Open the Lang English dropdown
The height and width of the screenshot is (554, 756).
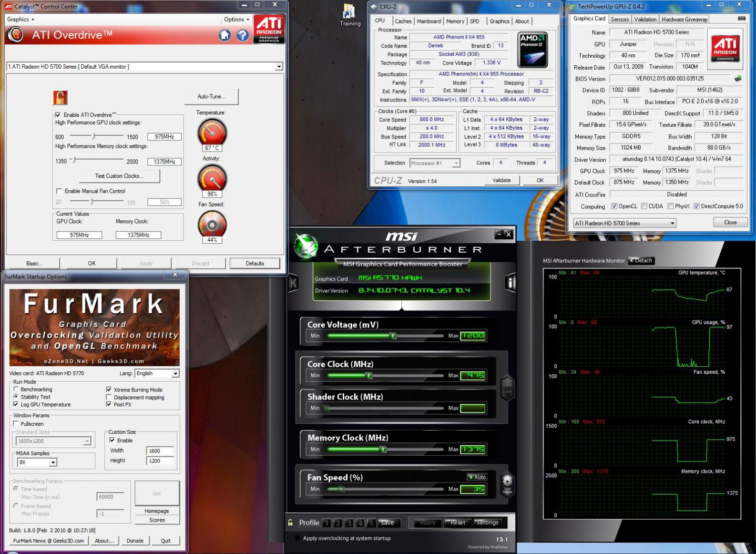tap(175, 373)
